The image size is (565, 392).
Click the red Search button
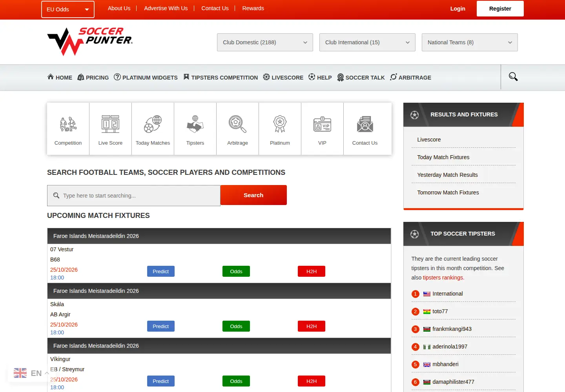pos(253,195)
